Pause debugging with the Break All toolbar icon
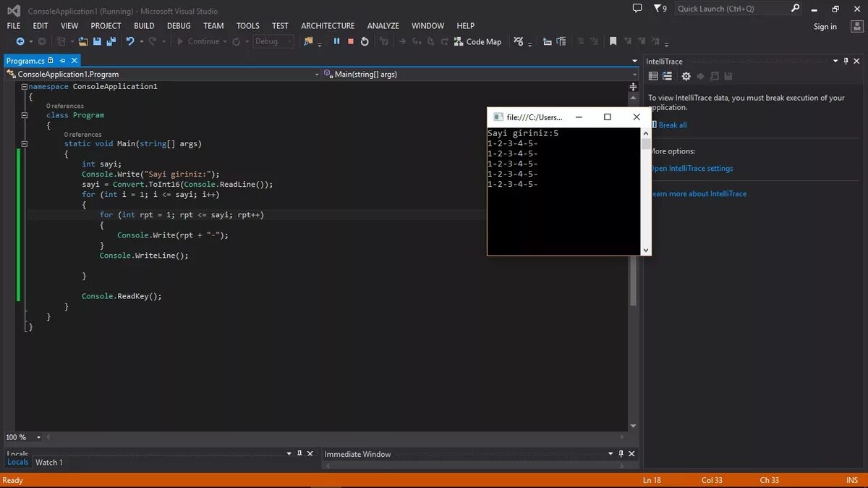The width and height of the screenshot is (868, 488). pos(336,41)
